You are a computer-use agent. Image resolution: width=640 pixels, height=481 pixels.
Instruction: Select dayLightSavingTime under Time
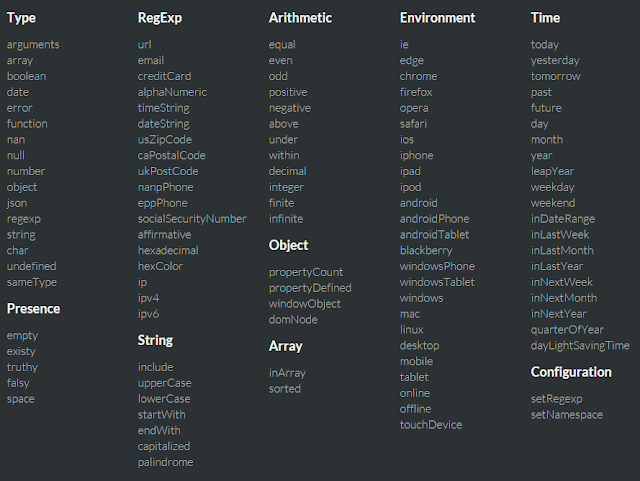tap(580, 345)
